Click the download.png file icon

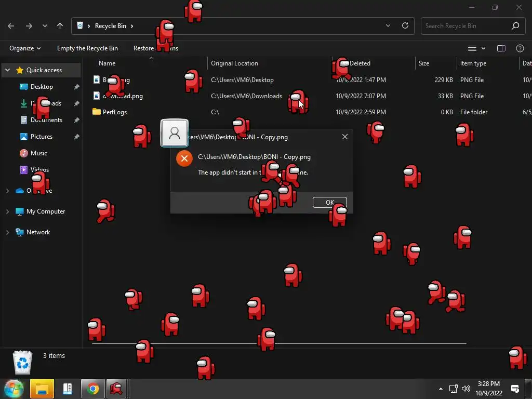click(x=97, y=96)
